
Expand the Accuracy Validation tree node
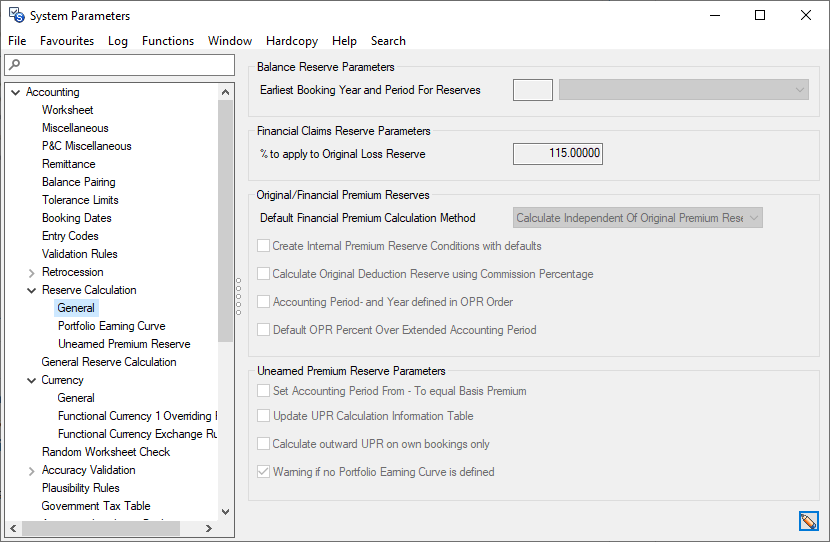click(31, 470)
